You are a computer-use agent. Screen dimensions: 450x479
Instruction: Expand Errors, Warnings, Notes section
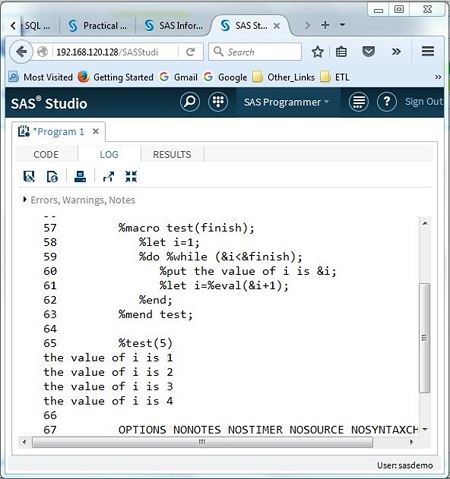click(79, 200)
